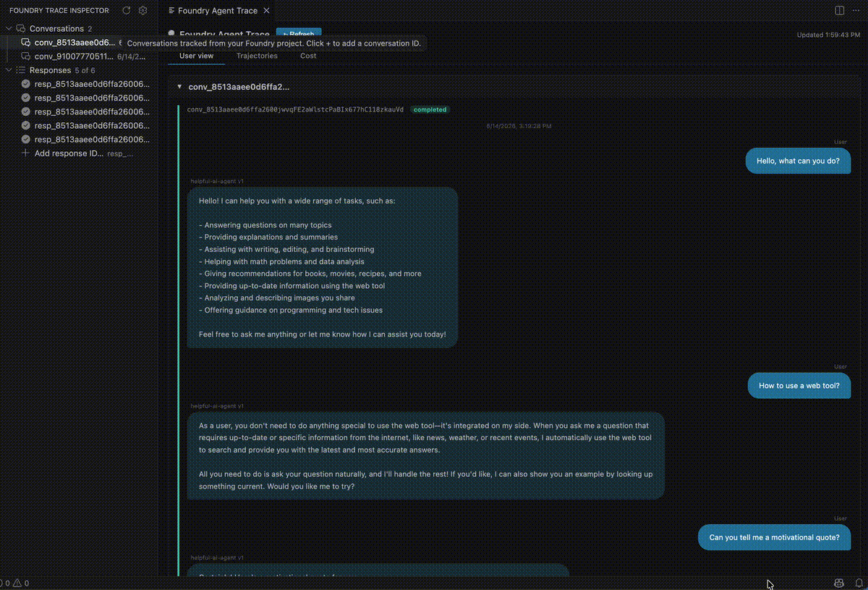
Task: Click the Updated 1:59:43 PM label
Action: [x=828, y=35]
